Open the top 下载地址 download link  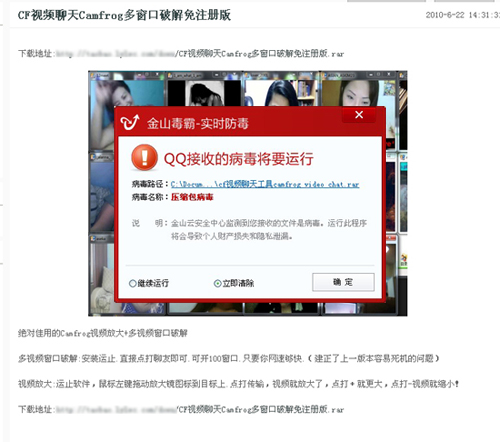coord(199,54)
